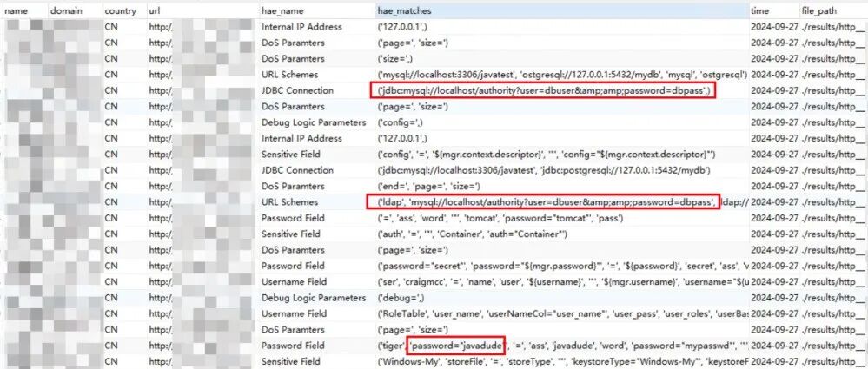Select the hae_matches column header
The image size is (868, 369).
point(562,10)
